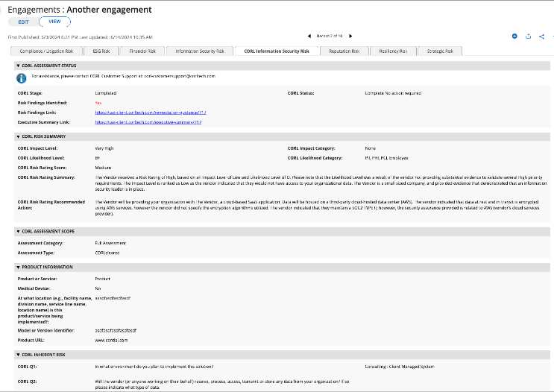Collapse the CORL Assessment Status section
This screenshot has width=554, height=392.
pos(18,66)
